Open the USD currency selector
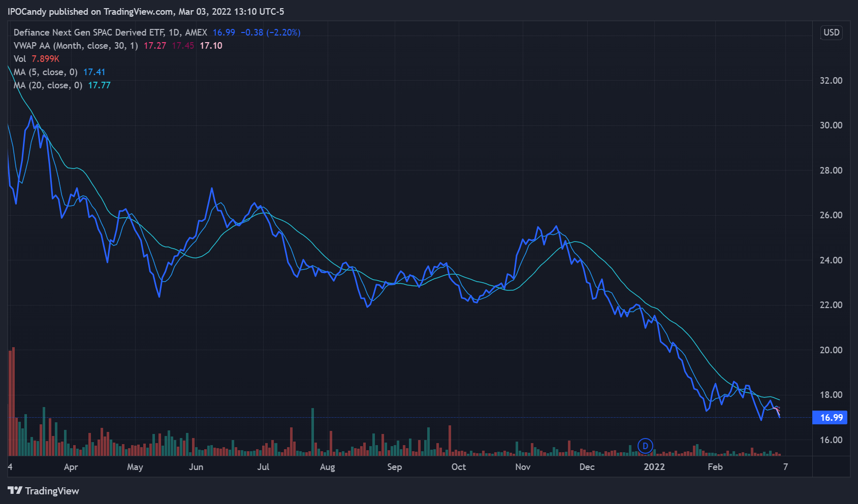This screenshot has width=858, height=504. pyautogui.click(x=831, y=32)
